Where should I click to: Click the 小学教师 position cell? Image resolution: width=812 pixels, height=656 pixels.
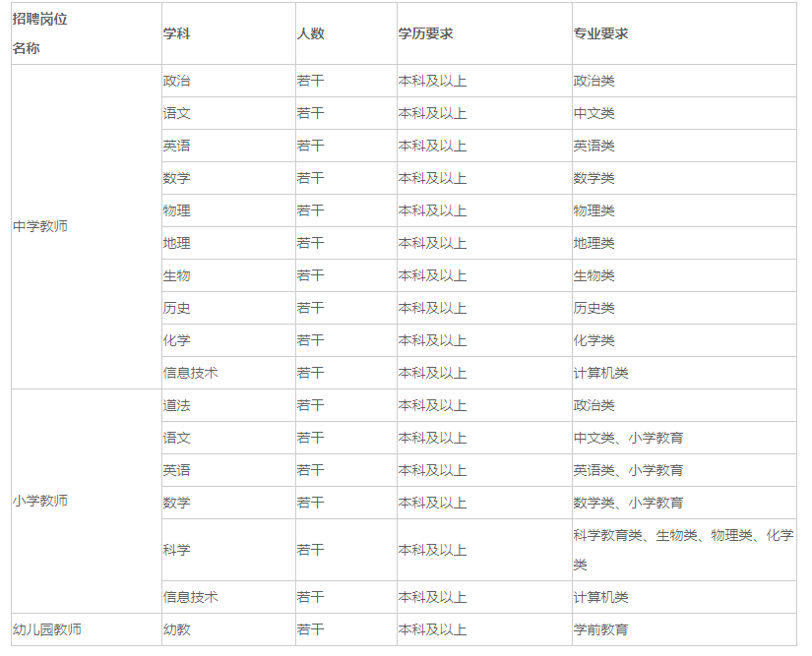(x=40, y=502)
